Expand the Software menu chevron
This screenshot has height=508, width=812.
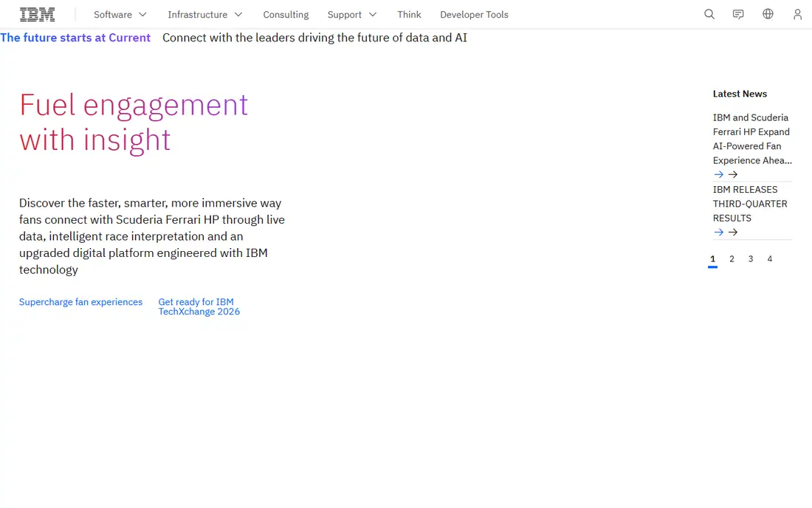tap(142, 15)
